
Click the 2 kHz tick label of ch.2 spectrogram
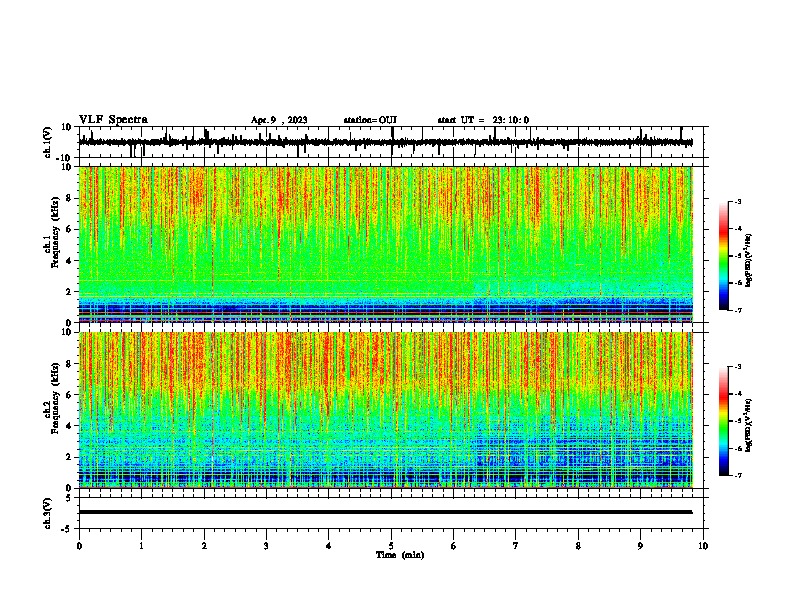(x=69, y=457)
